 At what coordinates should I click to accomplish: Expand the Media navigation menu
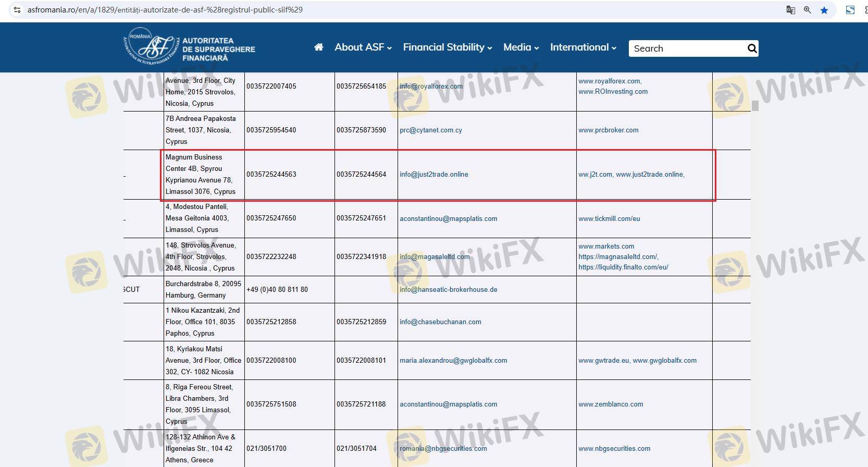click(x=521, y=47)
